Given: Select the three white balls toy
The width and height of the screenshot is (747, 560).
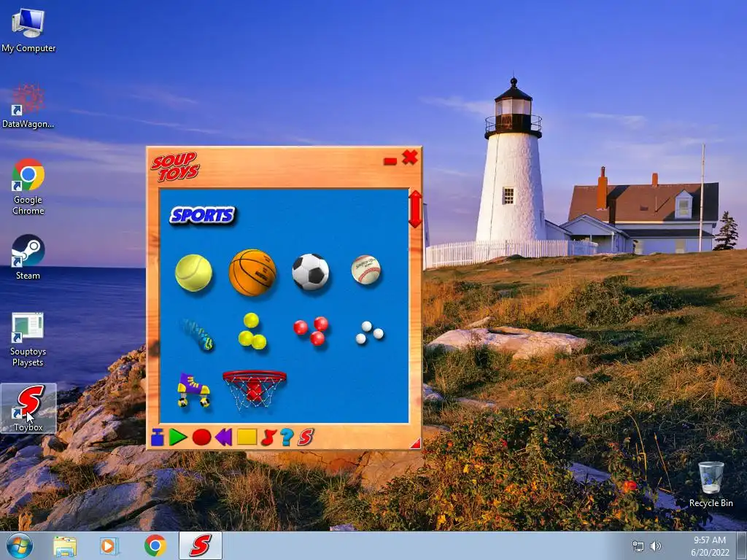Looking at the screenshot, I should (x=369, y=332).
